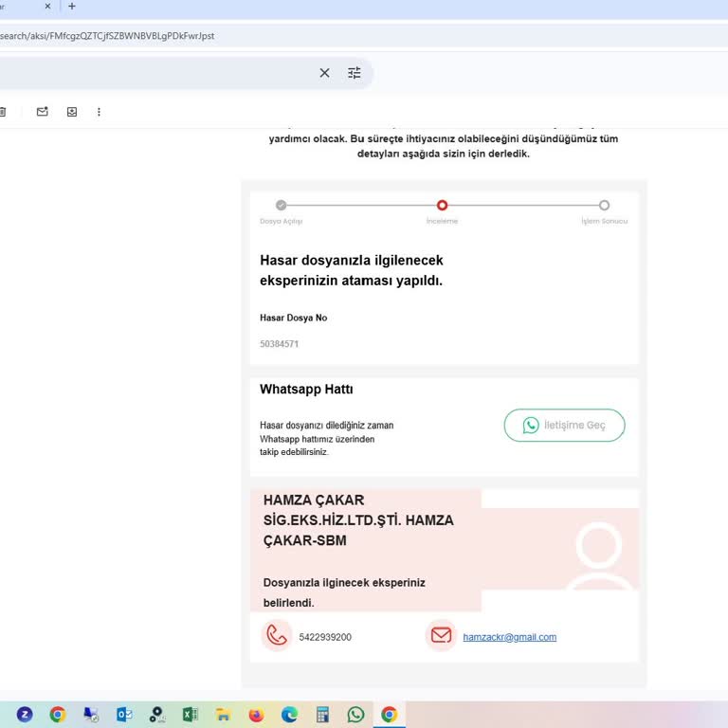
Task: Click the red phone icon
Action: (276, 636)
